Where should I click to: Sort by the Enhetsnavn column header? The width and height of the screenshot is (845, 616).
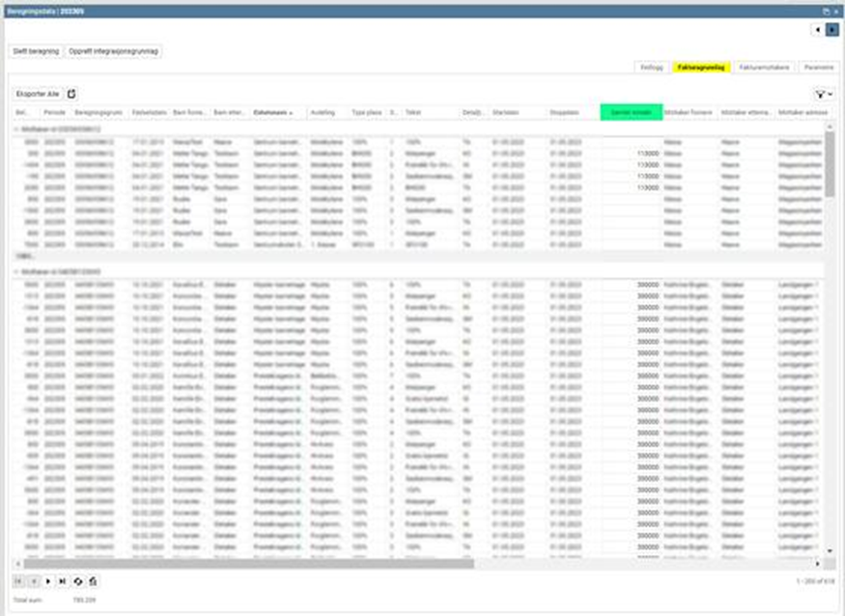coord(273,113)
